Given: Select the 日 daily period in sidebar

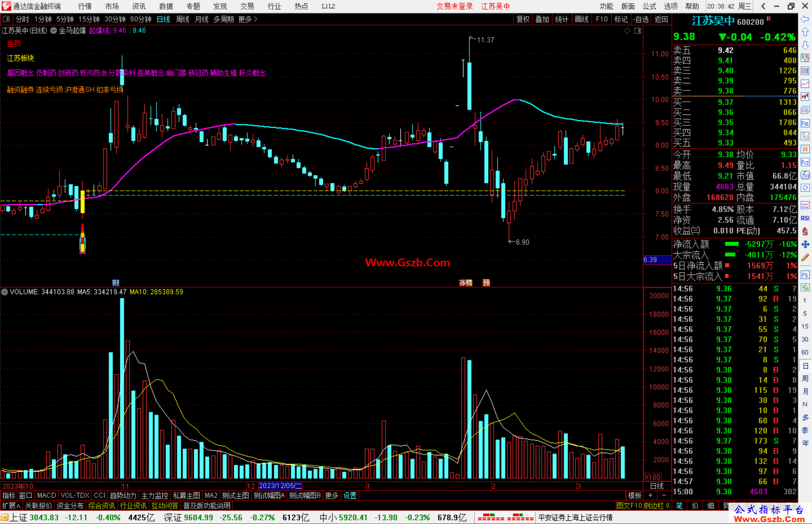Looking at the screenshot, I should pyautogui.click(x=805, y=365).
